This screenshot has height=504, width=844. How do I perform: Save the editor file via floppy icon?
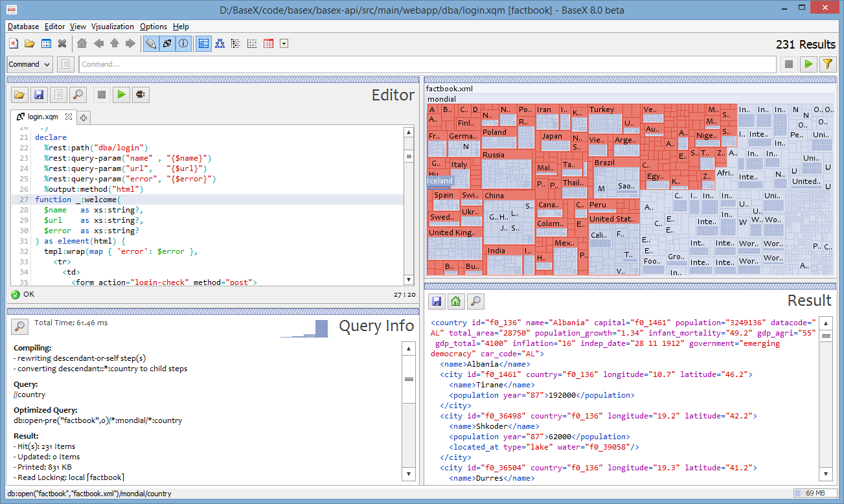pyautogui.click(x=39, y=95)
